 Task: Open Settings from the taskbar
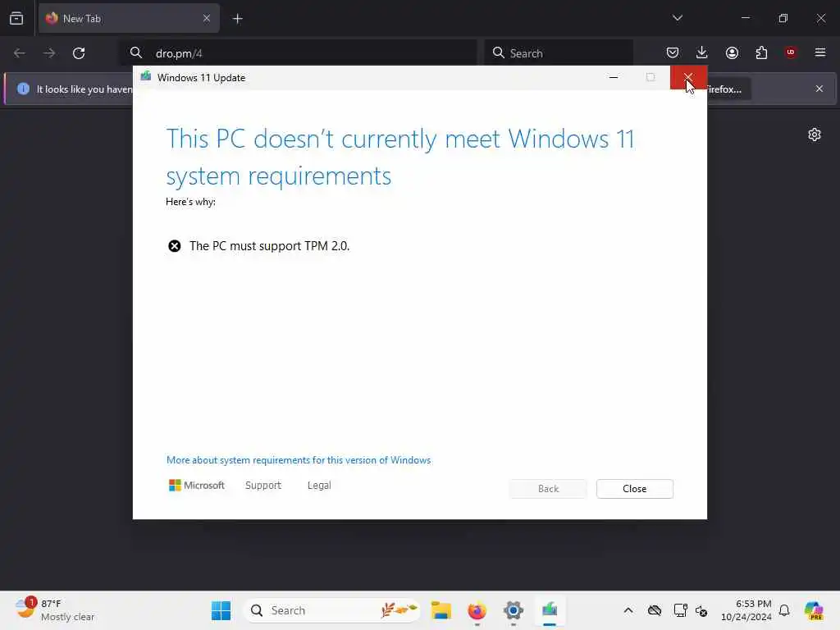click(513, 610)
